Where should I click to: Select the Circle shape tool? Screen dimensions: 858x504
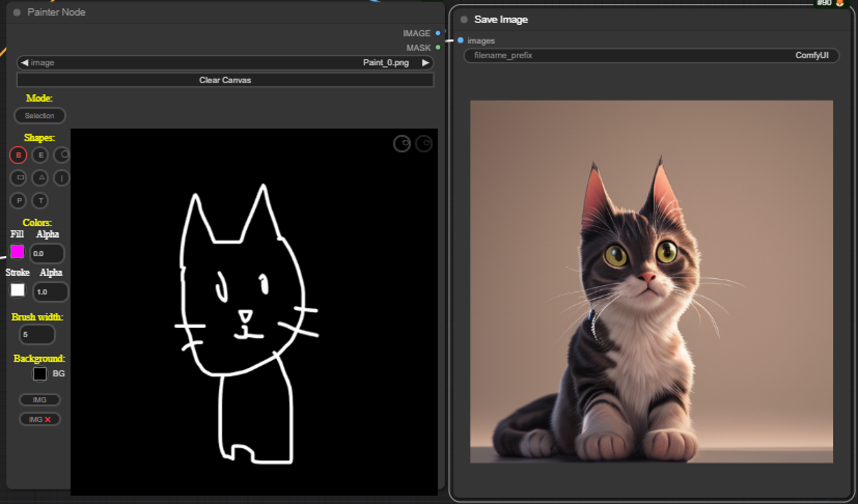click(x=62, y=155)
